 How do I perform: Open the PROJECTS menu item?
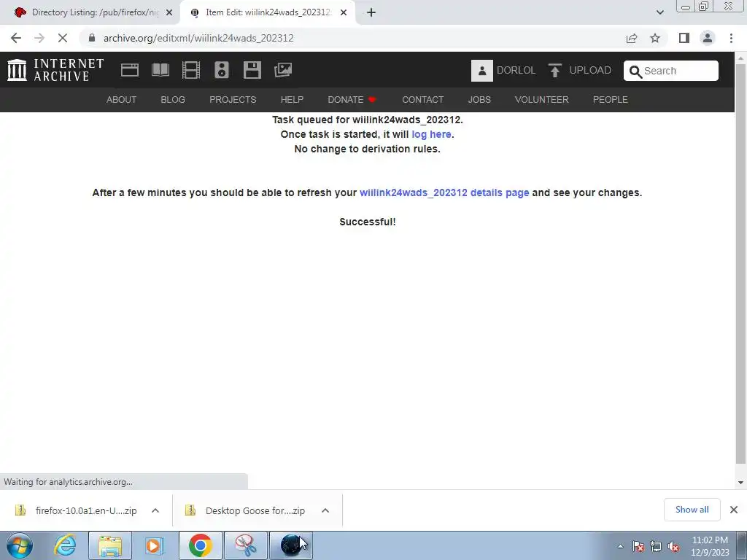[233, 99]
